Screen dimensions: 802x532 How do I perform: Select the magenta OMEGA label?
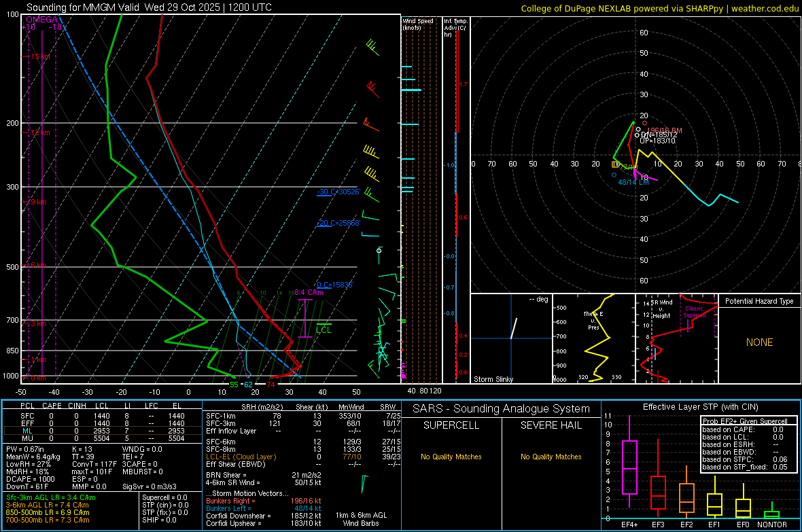pos(42,20)
